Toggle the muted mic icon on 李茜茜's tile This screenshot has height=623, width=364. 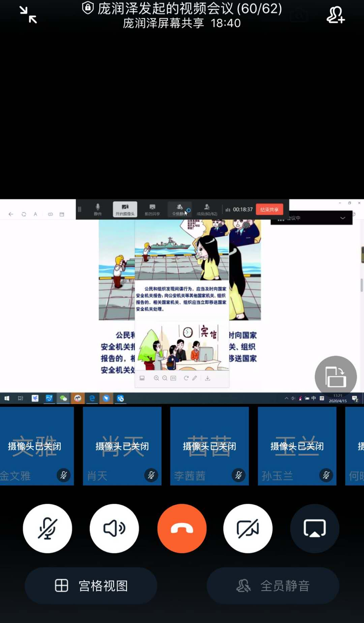click(x=238, y=475)
